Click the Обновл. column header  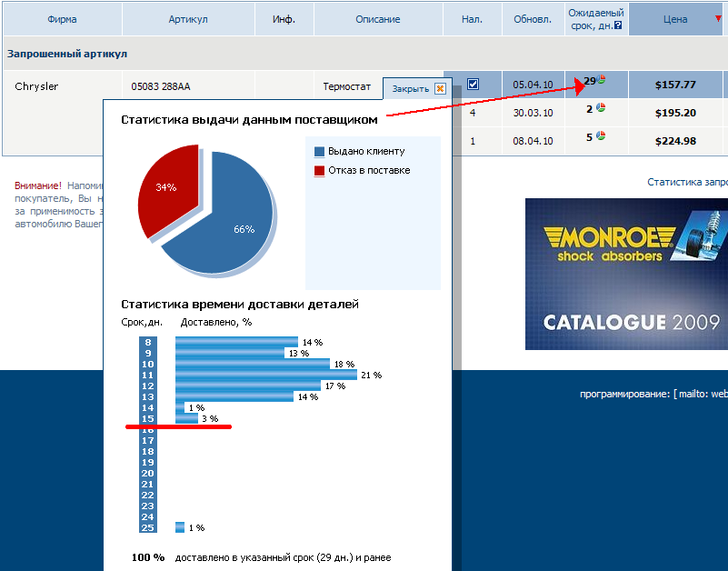(532, 19)
